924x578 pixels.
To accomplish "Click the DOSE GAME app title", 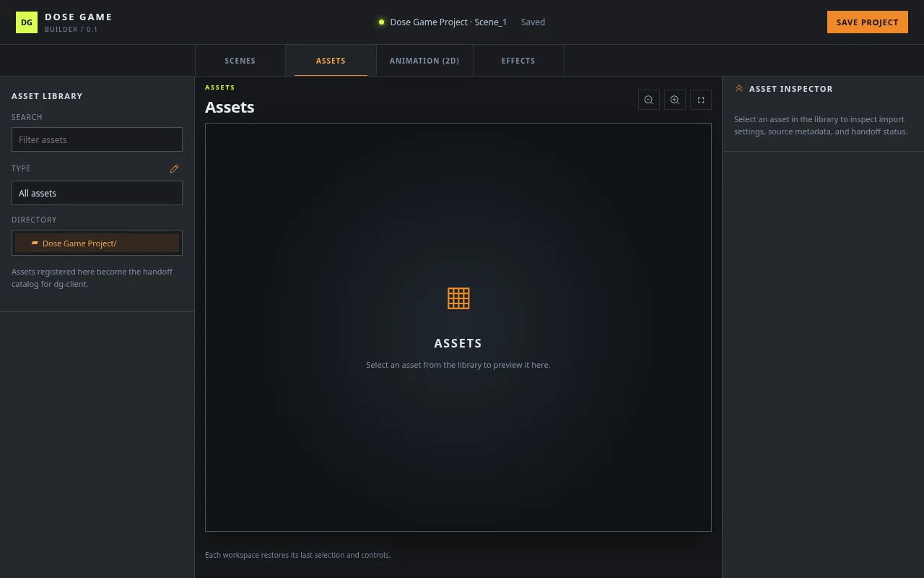I will [79, 17].
